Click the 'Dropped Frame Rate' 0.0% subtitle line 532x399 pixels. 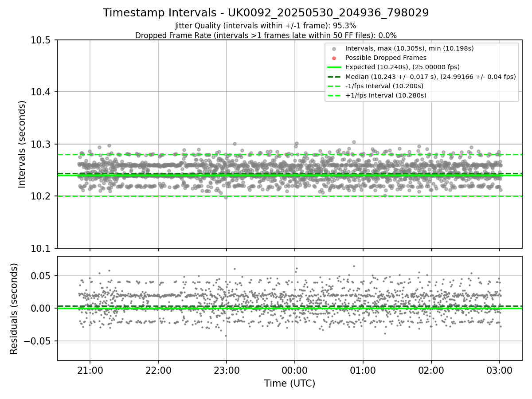pyautogui.click(x=266, y=35)
